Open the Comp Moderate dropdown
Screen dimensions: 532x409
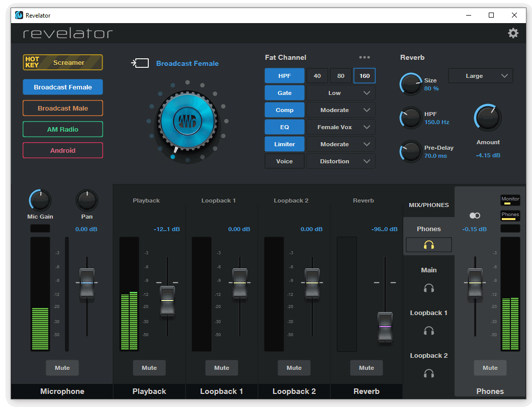point(340,110)
